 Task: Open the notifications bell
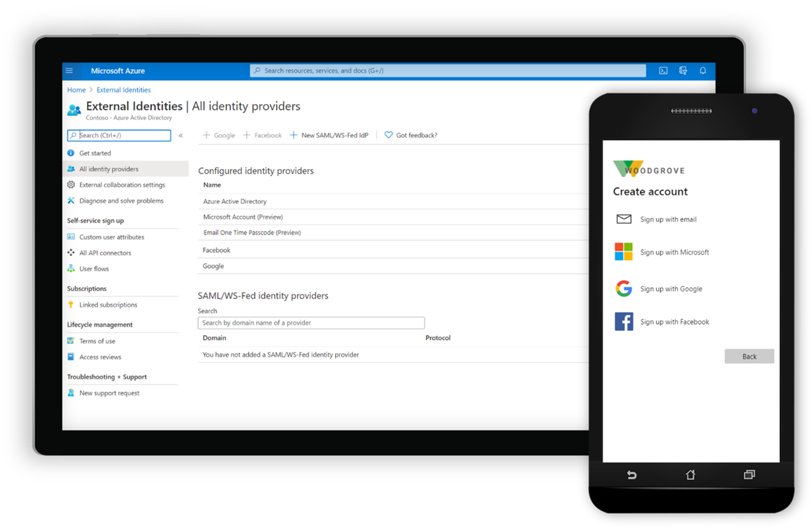click(x=702, y=70)
